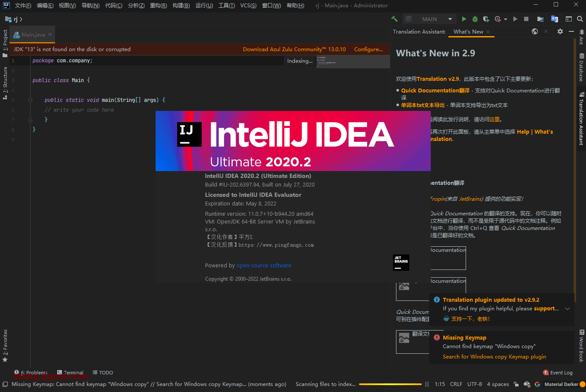The width and height of the screenshot is (586, 392).
Task: Open the open-source software link
Action: [x=264, y=265]
